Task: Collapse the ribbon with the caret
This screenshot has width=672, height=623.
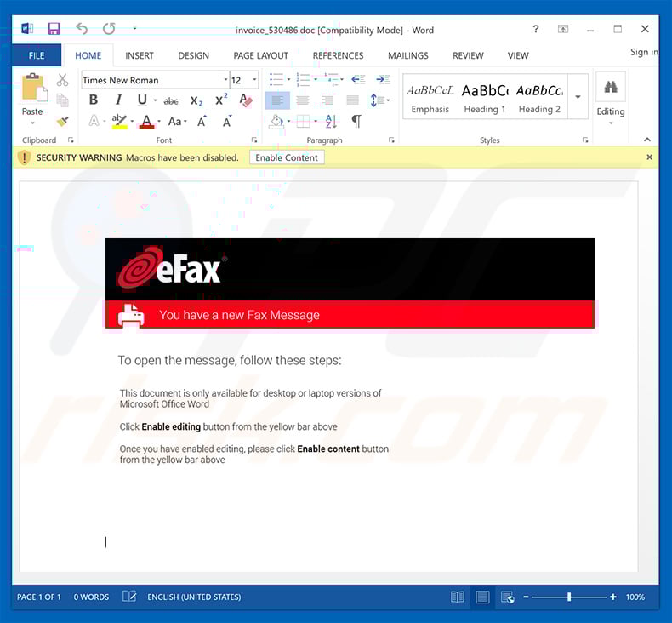Action: [647, 140]
